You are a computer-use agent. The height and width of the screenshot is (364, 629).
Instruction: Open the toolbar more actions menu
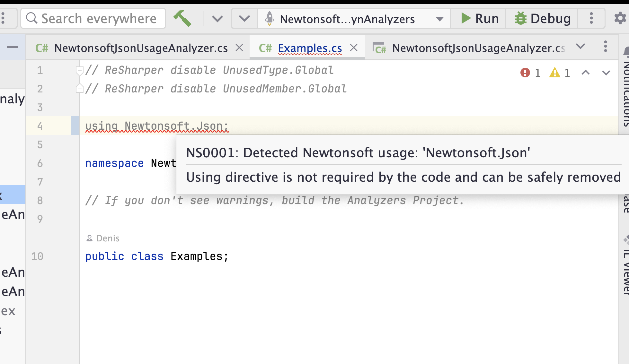[x=591, y=18]
